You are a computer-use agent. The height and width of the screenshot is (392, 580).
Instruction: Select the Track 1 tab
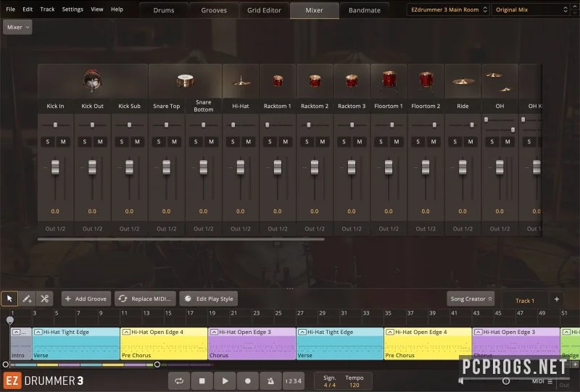(525, 301)
